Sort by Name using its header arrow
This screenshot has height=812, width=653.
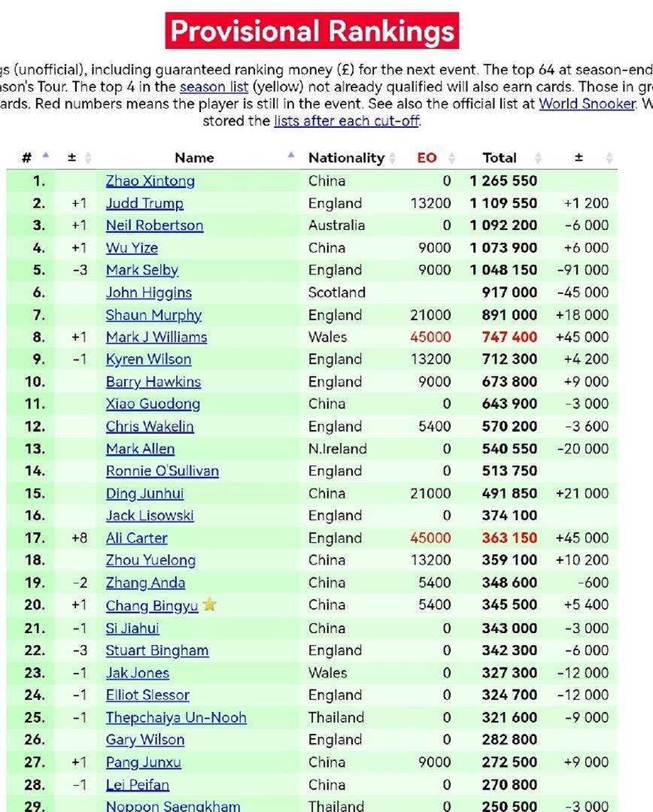click(291, 155)
